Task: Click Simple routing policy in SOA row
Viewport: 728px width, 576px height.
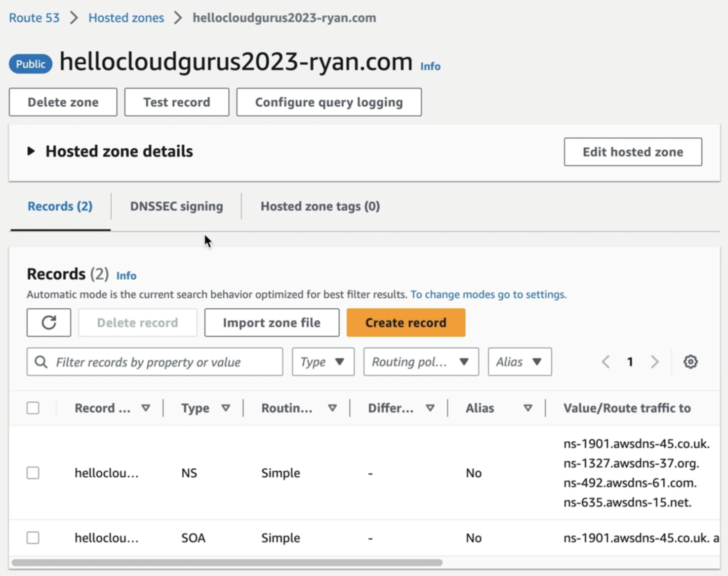Action: (x=281, y=537)
